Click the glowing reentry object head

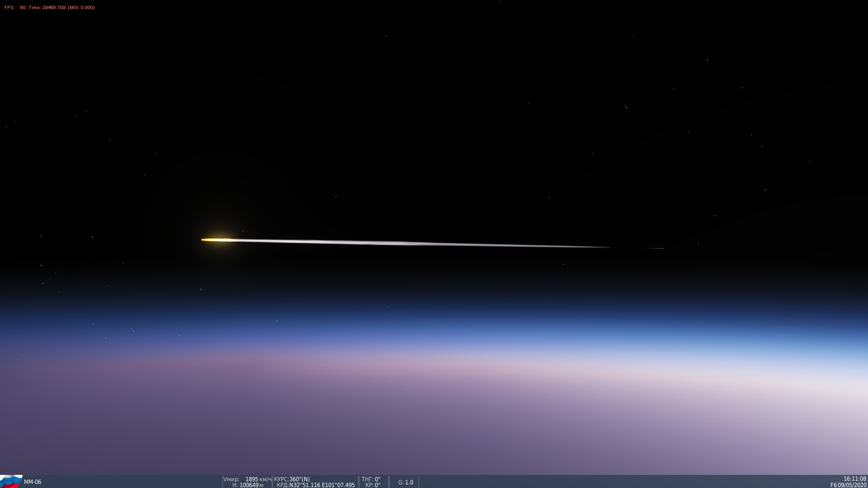218,240
